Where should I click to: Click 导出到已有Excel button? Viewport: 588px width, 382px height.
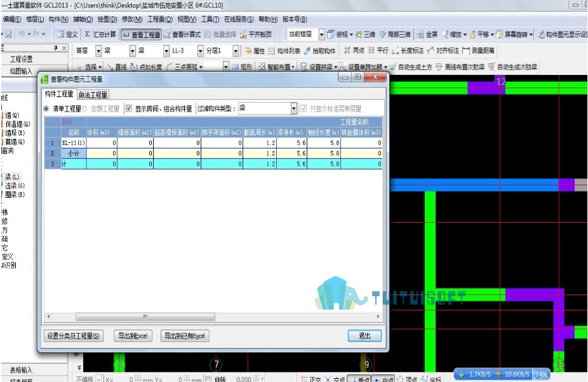185,336
